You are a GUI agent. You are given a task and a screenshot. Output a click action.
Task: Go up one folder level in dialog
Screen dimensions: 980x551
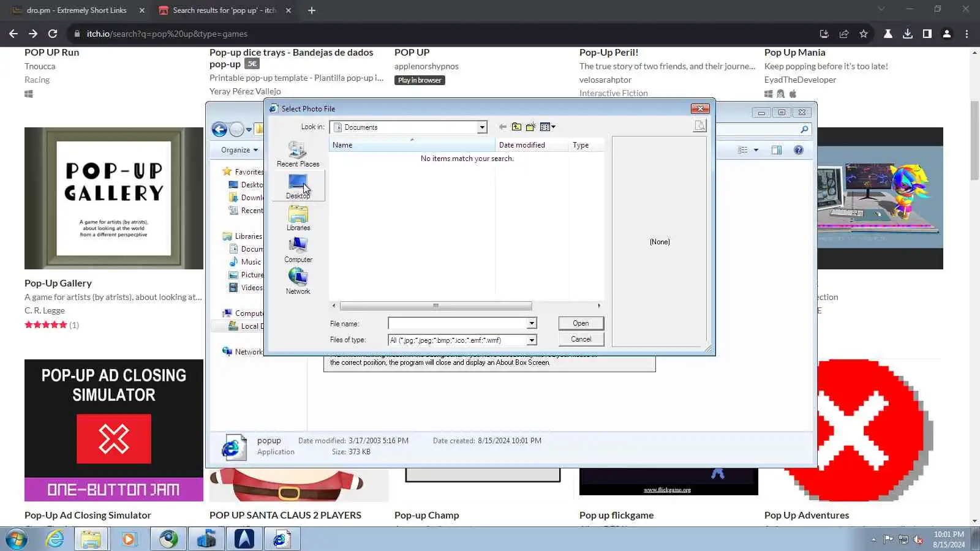pos(516,127)
